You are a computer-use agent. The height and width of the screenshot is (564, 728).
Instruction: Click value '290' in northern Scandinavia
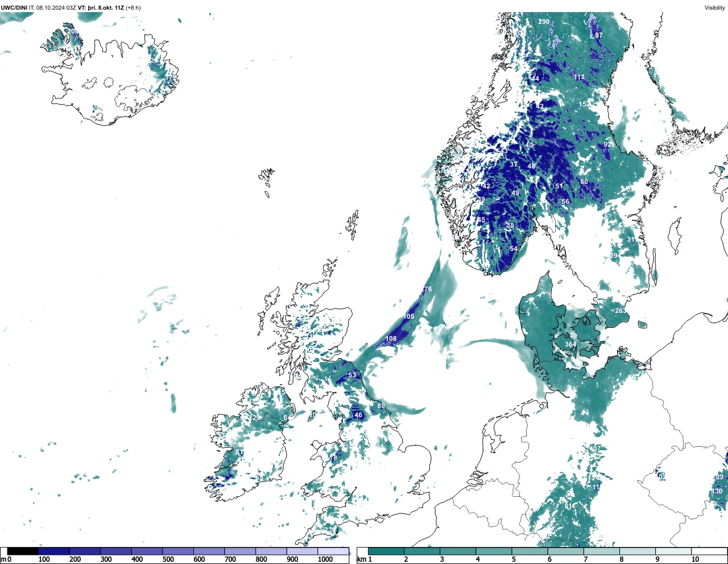coord(544,22)
